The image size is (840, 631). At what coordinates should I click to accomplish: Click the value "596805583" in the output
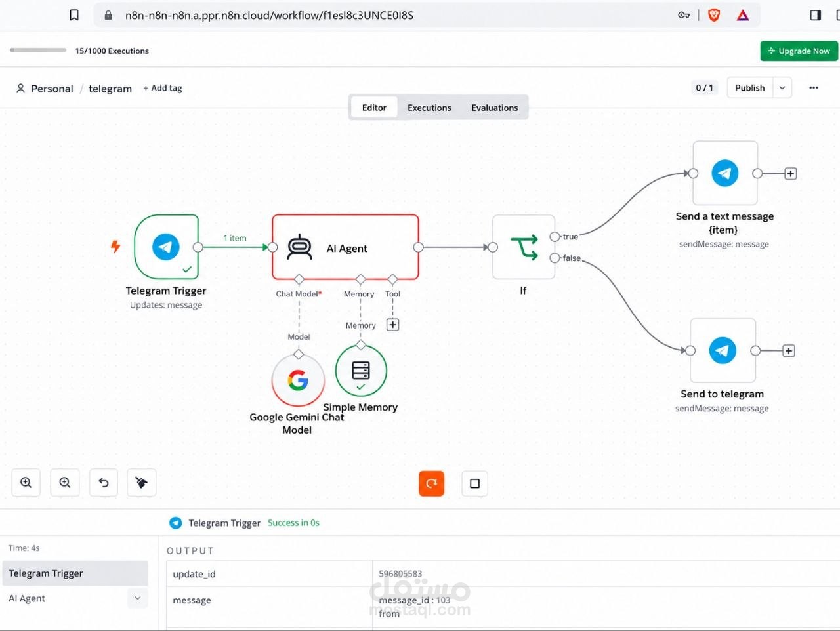point(400,574)
